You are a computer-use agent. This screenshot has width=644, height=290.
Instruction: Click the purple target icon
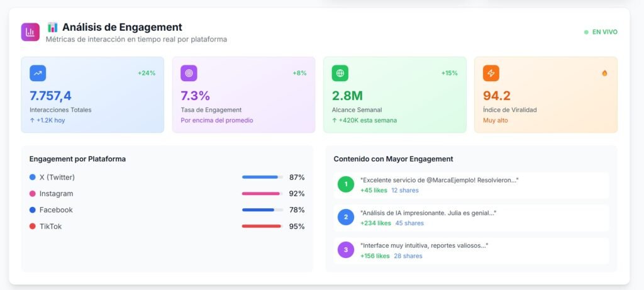tap(189, 73)
